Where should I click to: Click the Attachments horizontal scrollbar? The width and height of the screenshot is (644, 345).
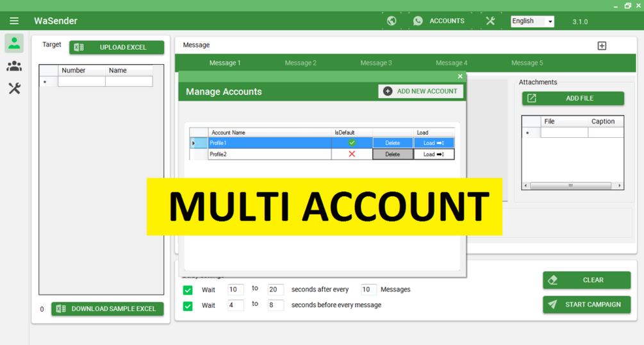click(x=572, y=185)
